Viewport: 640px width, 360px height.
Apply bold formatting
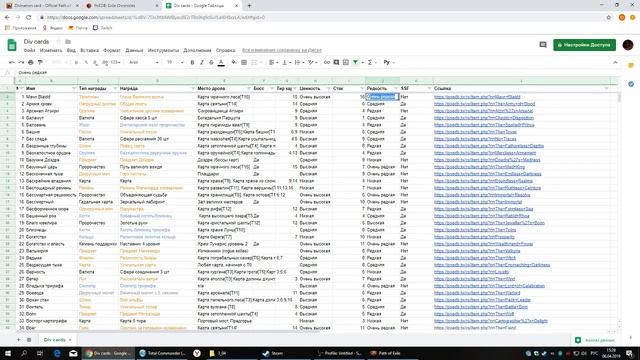(x=192, y=62)
